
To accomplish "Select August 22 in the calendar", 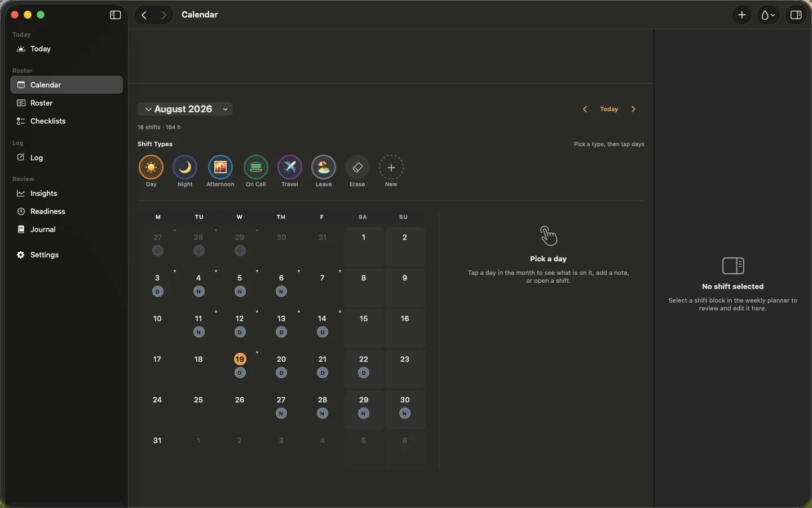I will (365, 369).
